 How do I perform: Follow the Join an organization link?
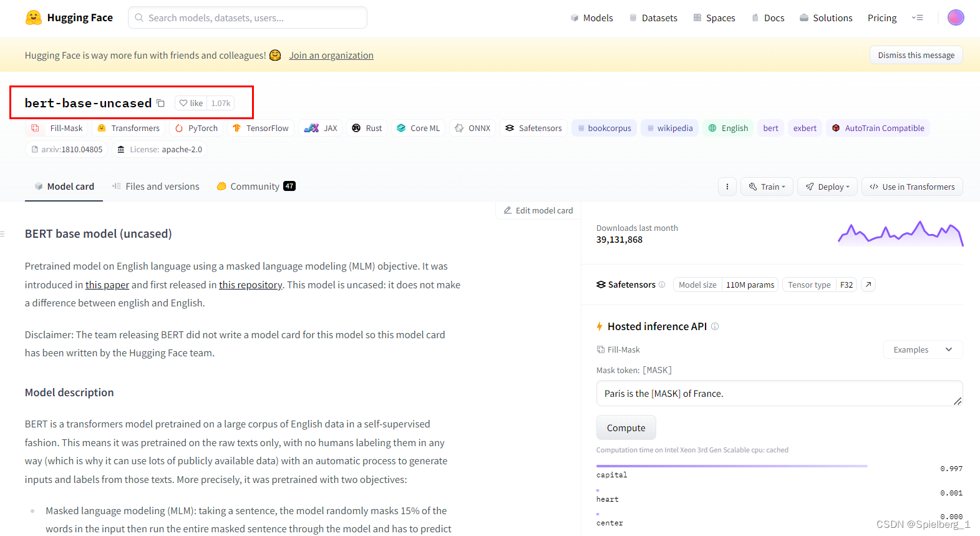tap(331, 55)
